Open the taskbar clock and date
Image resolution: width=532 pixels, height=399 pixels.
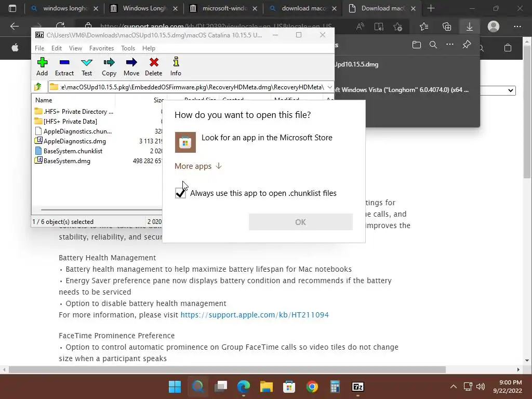click(x=507, y=387)
